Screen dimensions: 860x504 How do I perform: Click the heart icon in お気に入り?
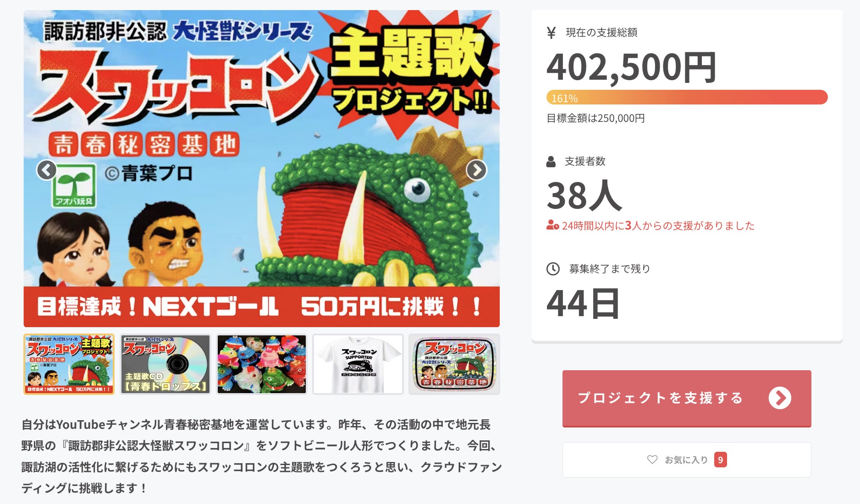pos(652,460)
